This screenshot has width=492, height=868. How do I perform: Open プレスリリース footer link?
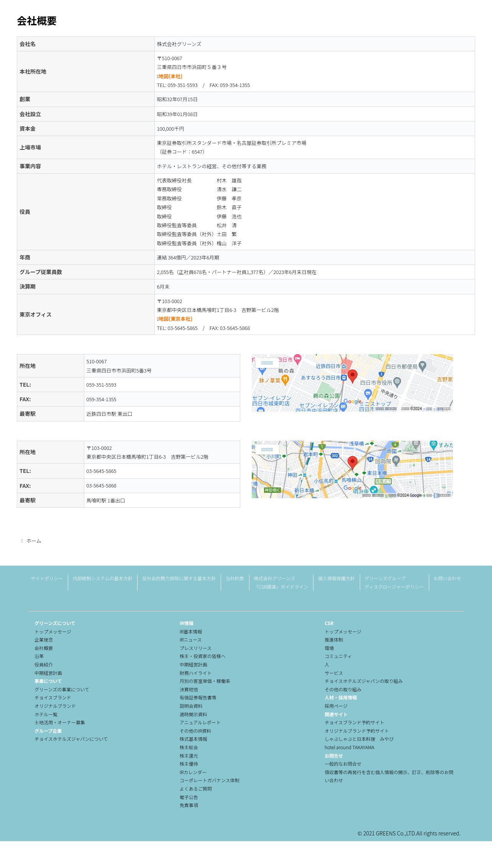tap(195, 648)
